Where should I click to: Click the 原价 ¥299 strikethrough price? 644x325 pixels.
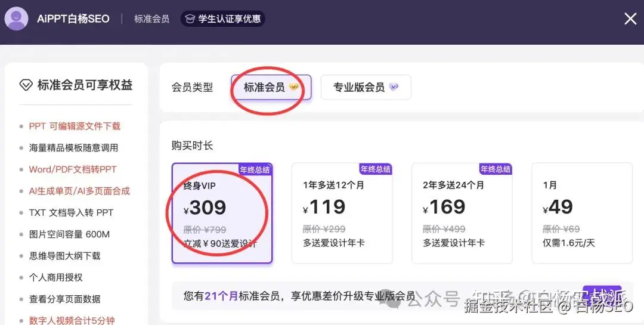pyautogui.click(x=324, y=229)
